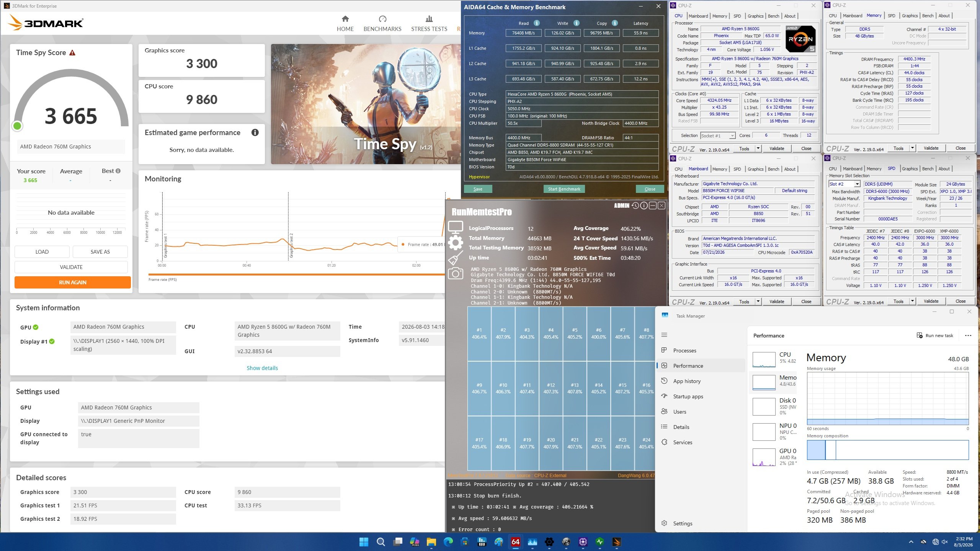Click AIDA64 icon in the taskbar
The width and height of the screenshot is (980, 551).
click(x=515, y=542)
